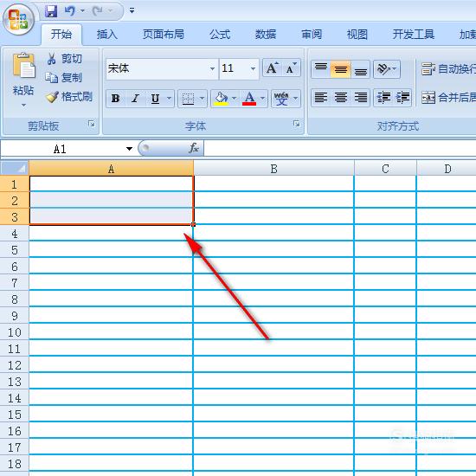This screenshot has height=476, width=476.
Task: Customize Quick Access Toolbar dropdown
Action: [x=132, y=10]
